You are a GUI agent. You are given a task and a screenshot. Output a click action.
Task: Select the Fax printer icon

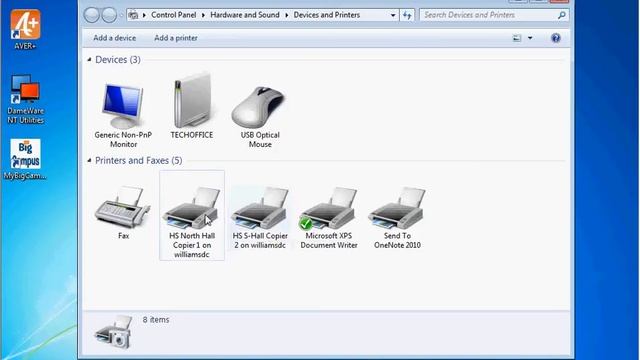(123, 213)
